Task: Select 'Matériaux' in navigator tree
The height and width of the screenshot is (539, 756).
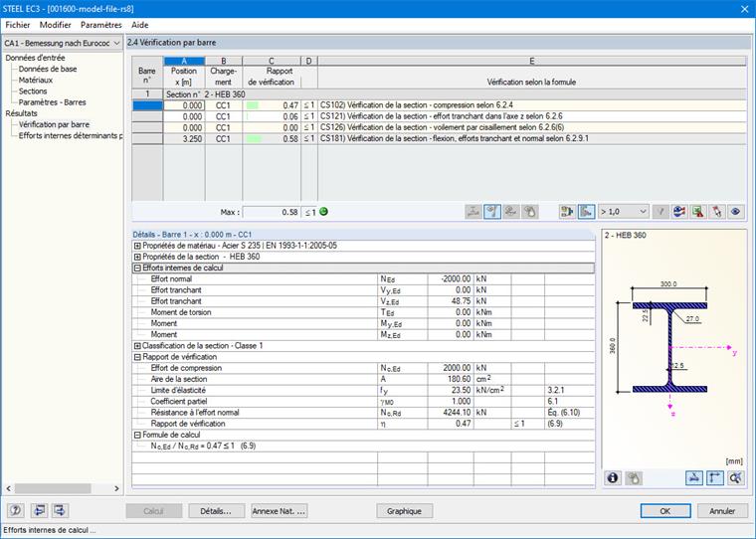Action: pos(35,80)
